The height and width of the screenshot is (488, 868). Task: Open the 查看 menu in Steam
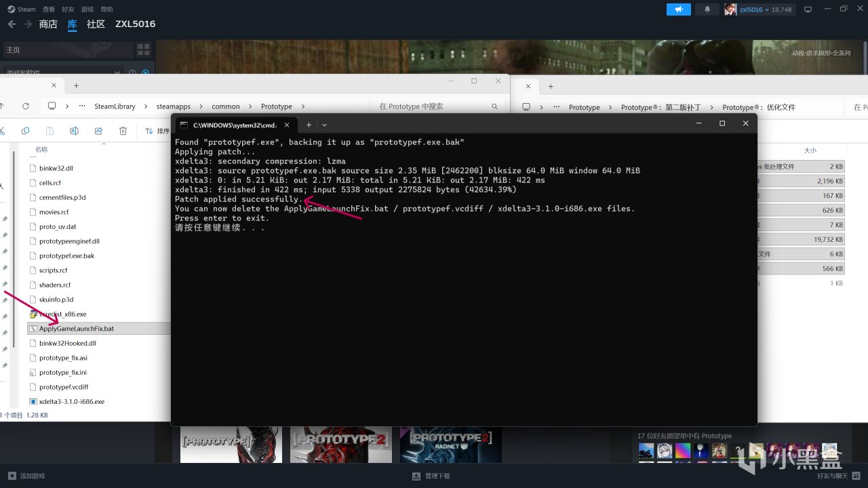tap(49, 9)
